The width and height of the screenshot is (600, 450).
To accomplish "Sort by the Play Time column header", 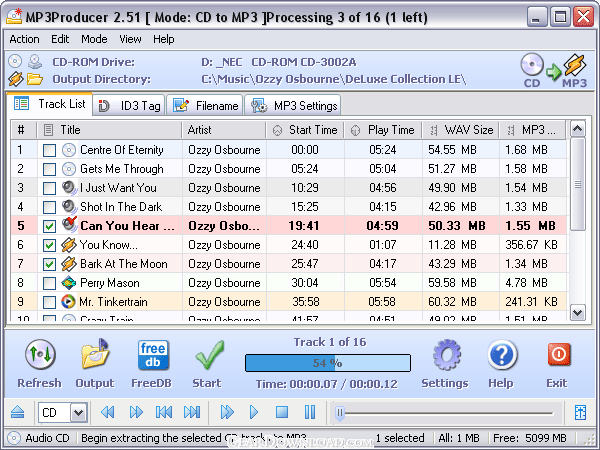I will coord(383,130).
